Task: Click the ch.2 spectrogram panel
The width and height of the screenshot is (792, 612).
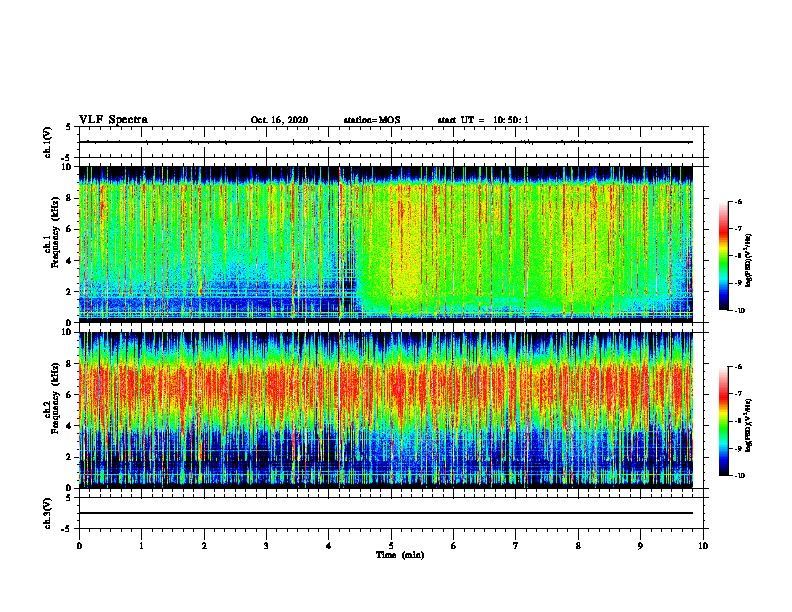Action: (x=386, y=410)
